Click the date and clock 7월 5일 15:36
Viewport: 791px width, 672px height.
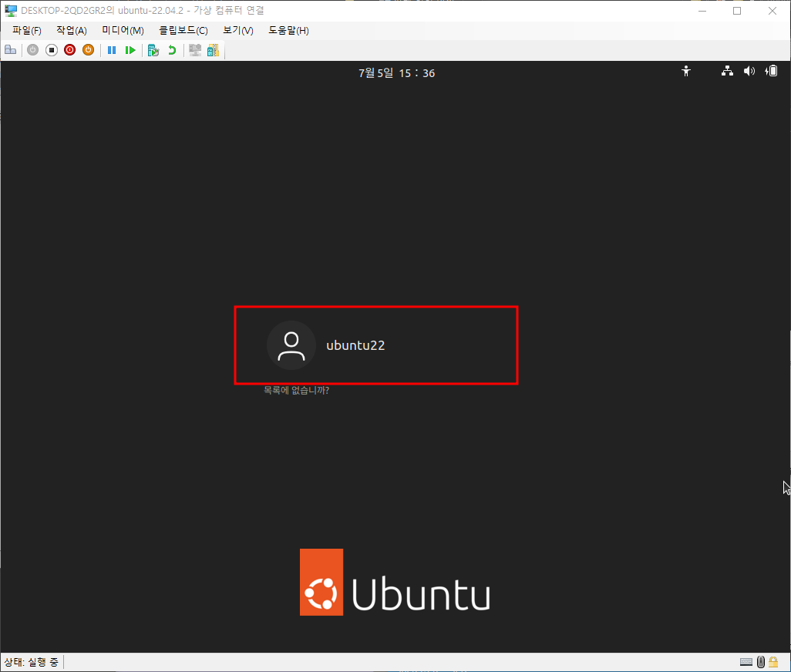point(396,73)
